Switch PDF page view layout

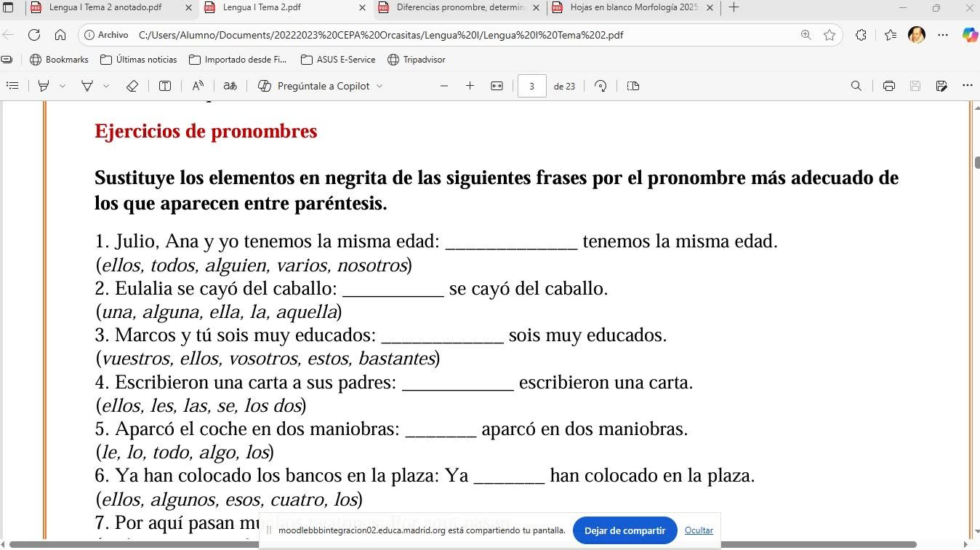[x=633, y=86]
